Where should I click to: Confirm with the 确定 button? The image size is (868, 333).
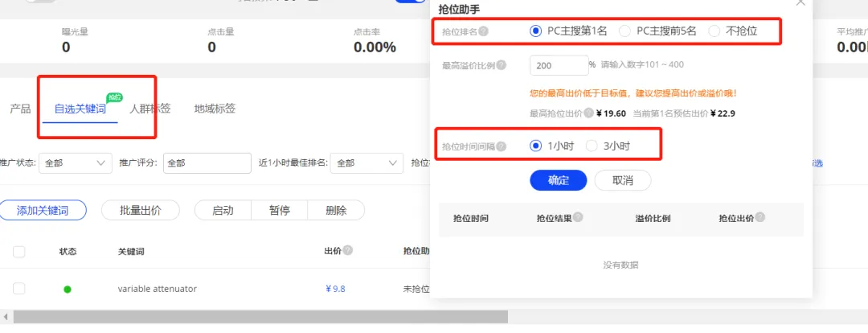point(558,180)
